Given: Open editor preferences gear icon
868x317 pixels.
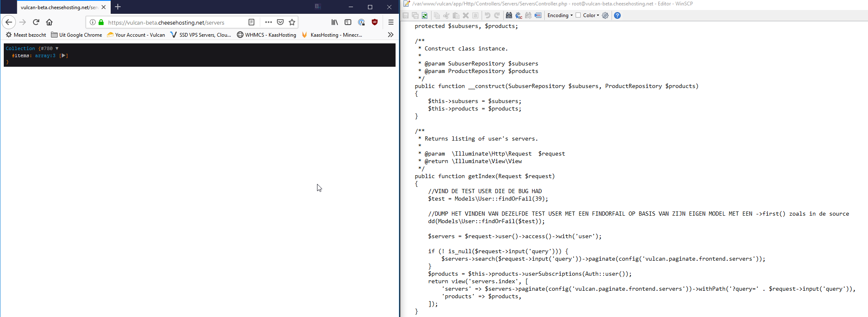Looking at the screenshot, I should tap(605, 15).
